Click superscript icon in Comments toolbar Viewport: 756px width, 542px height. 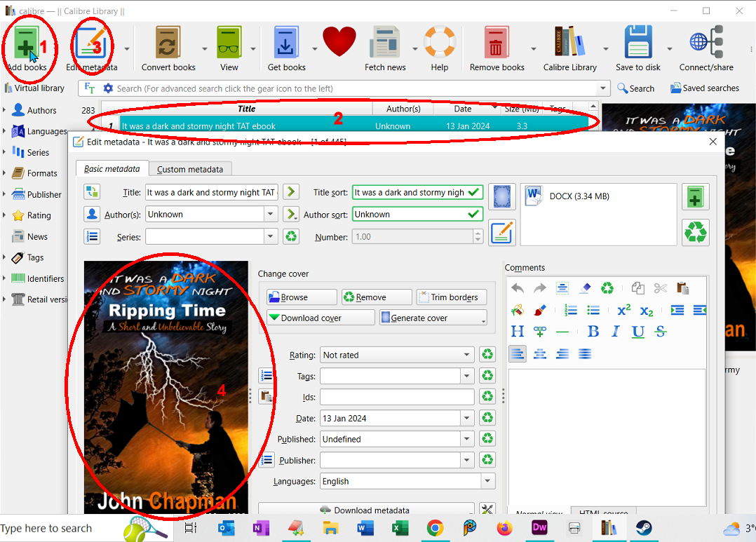[623, 310]
